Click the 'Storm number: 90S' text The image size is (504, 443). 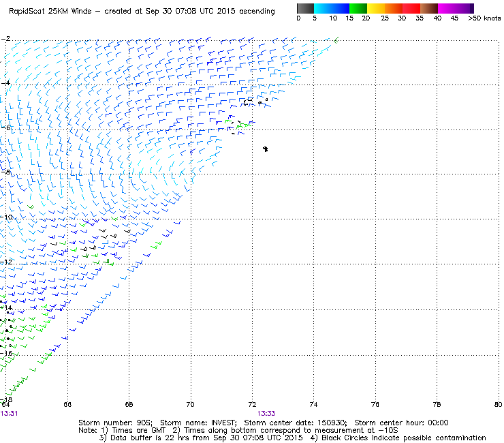point(115,423)
